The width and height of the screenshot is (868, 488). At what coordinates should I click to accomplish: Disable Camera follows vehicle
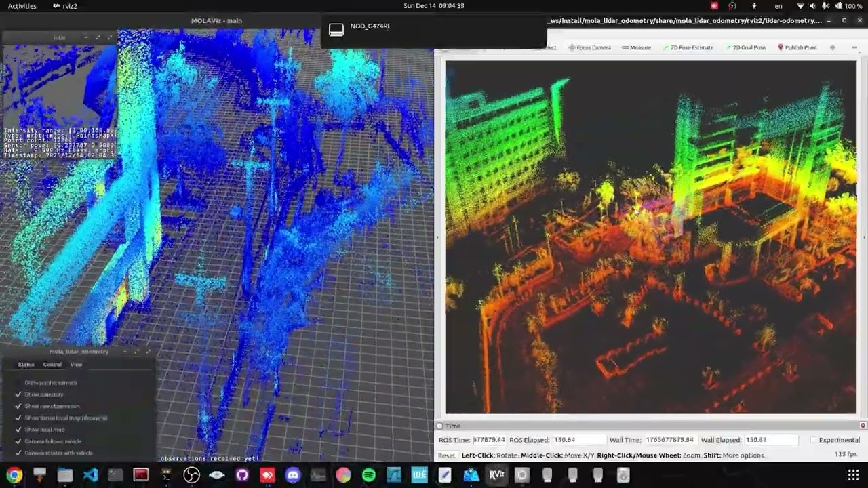click(48, 441)
